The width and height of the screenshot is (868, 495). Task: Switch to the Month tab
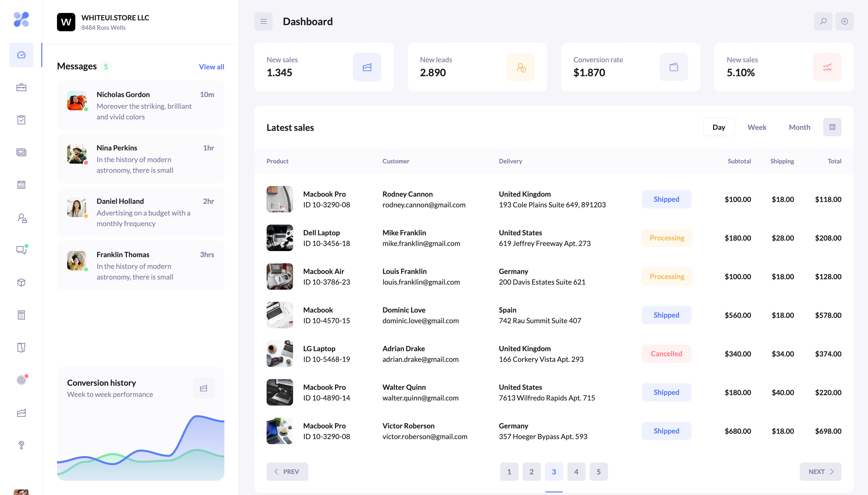pos(799,127)
